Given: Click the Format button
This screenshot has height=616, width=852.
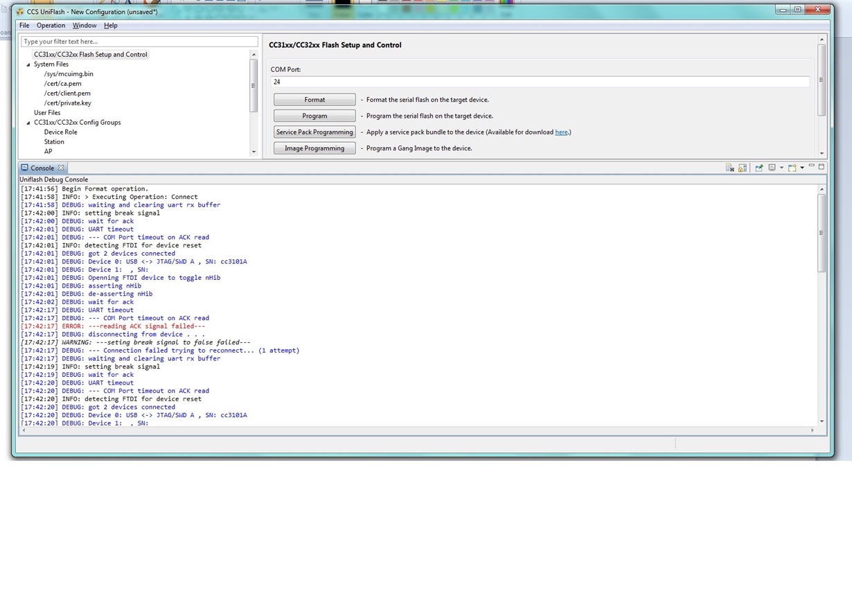Looking at the screenshot, I should [314, 100].
